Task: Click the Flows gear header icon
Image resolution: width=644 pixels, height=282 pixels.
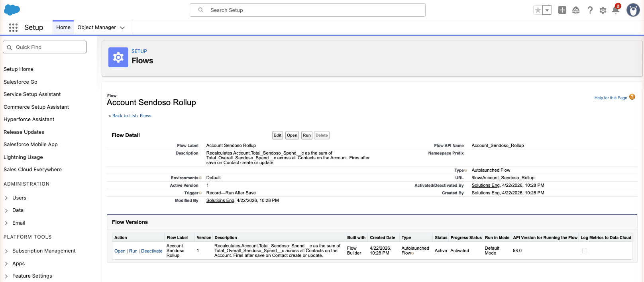Action: click(x=118, y=57)
